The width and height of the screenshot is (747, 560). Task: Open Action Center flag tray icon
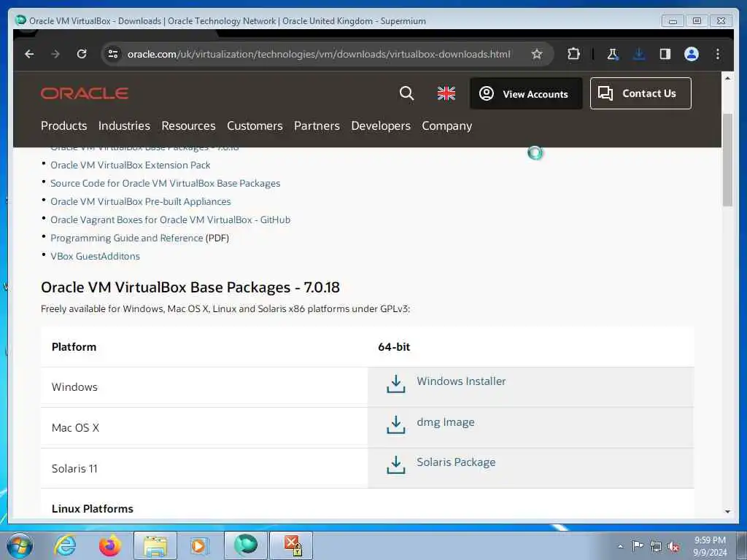(638, 546)
